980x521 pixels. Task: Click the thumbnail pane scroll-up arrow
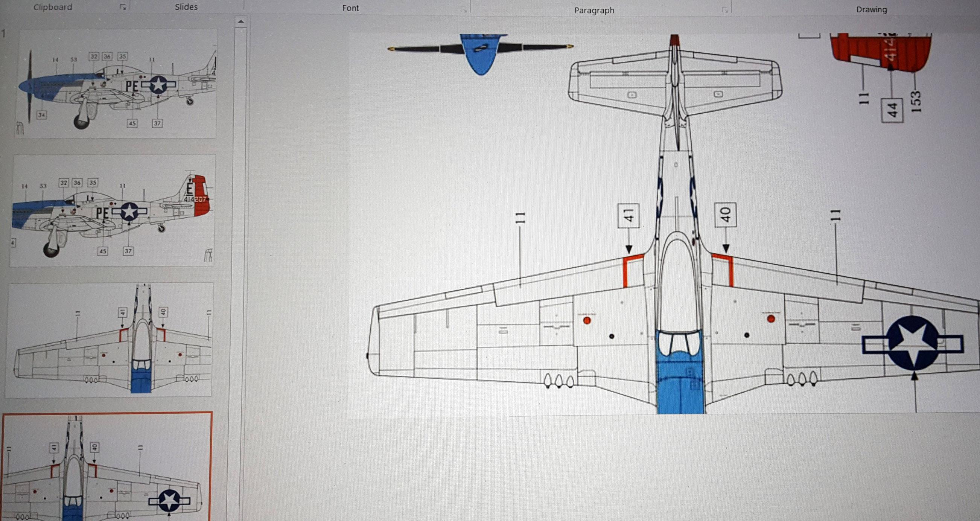pyautogui.click(x=240, y=22)
